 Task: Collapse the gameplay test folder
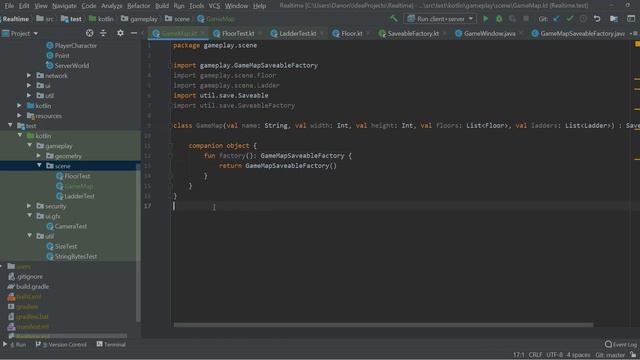tap(29, 145)
